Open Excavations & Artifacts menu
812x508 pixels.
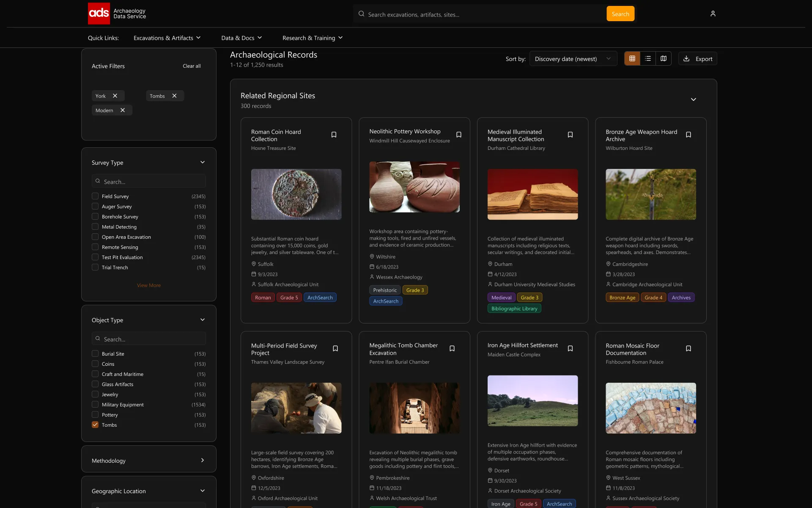(167, 38)
